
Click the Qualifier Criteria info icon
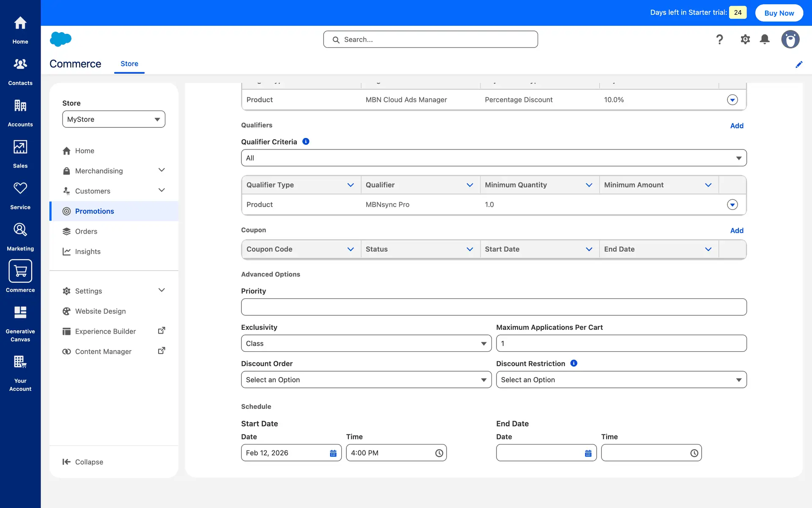click(306, 141)
